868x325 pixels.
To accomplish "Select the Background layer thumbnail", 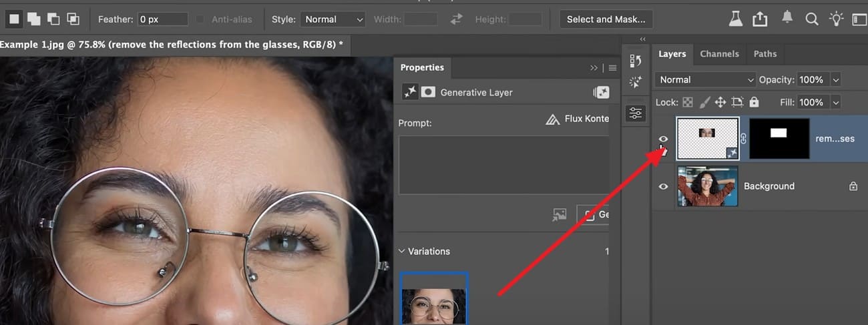I will click(707, 186).
